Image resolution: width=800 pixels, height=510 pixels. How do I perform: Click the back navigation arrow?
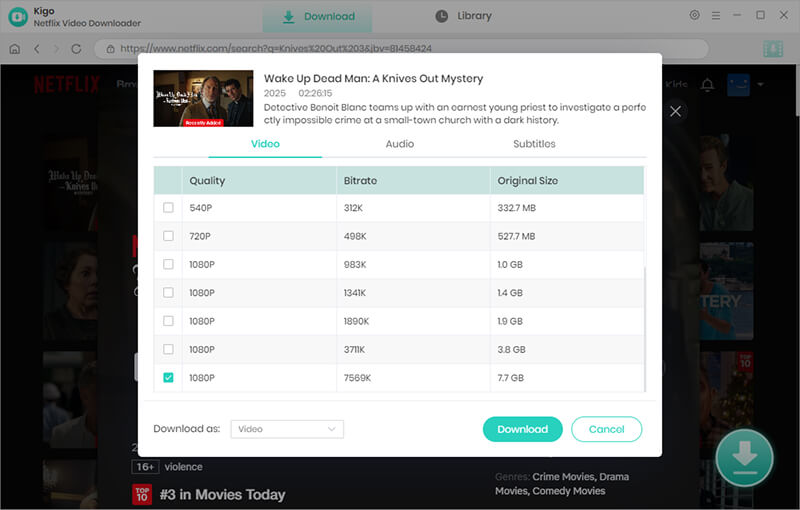[x=37, y=49]
